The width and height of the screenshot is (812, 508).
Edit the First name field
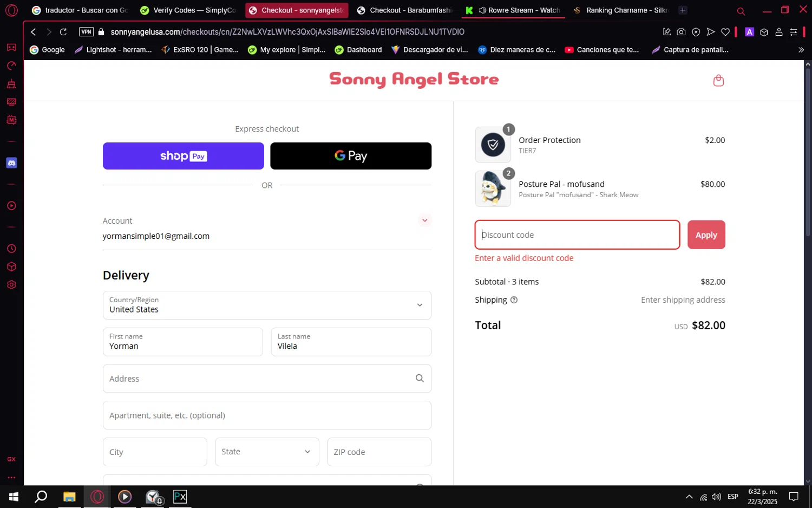(183, 342)
